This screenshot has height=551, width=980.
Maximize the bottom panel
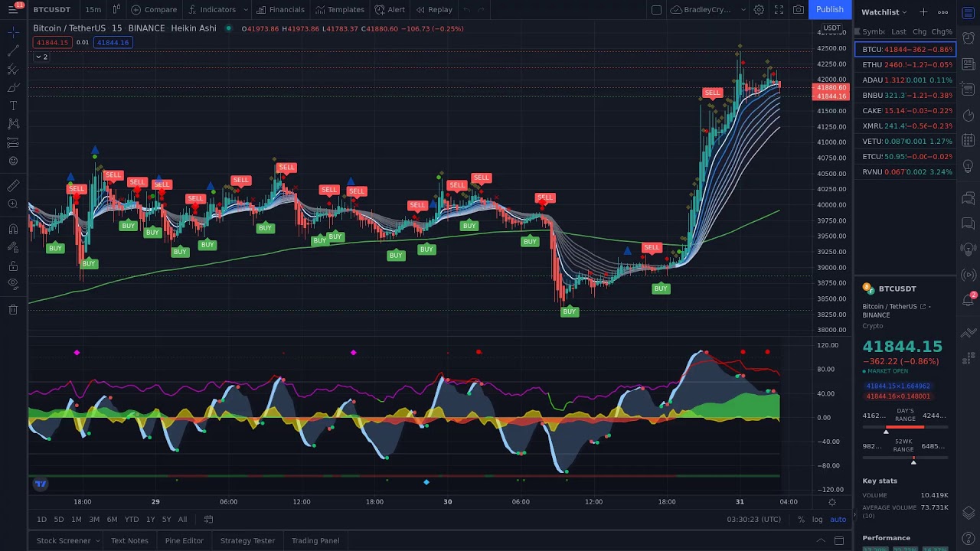pyautogui.click(x=840, y=540)
